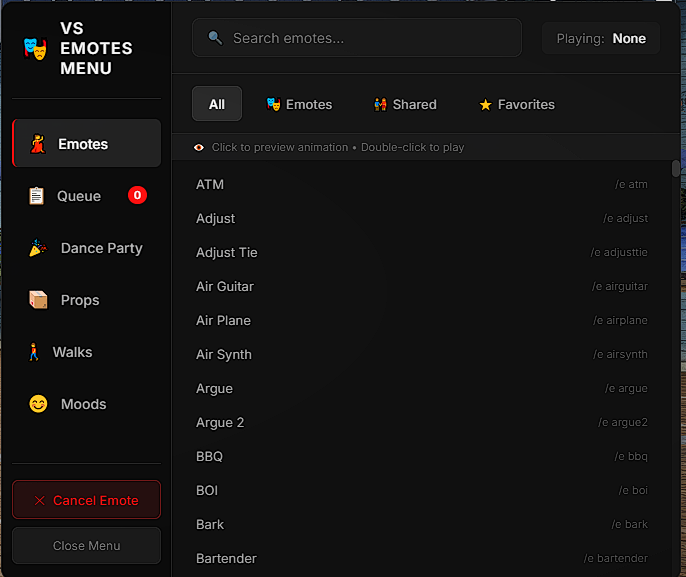Image resolution: width=686 pixels, height=577 pixels.
Task: Preview the Air Plane emote
Action: tap(422, 320)
